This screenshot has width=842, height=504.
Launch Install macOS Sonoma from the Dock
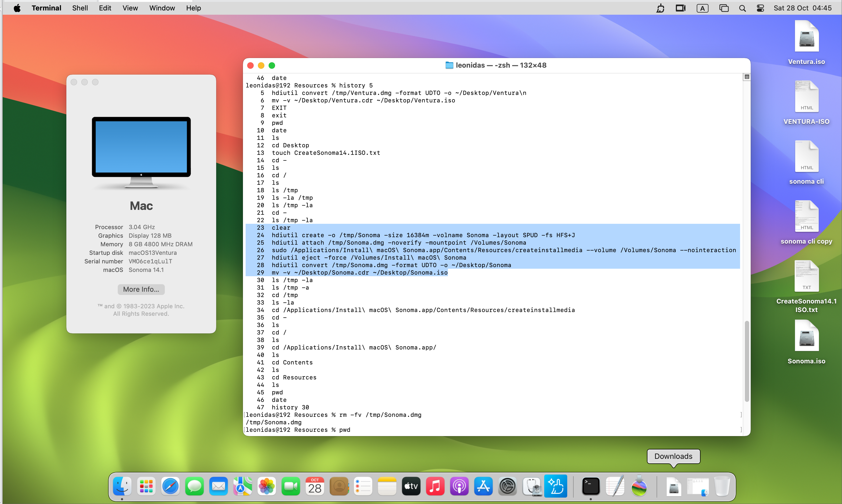coord(639,486)
